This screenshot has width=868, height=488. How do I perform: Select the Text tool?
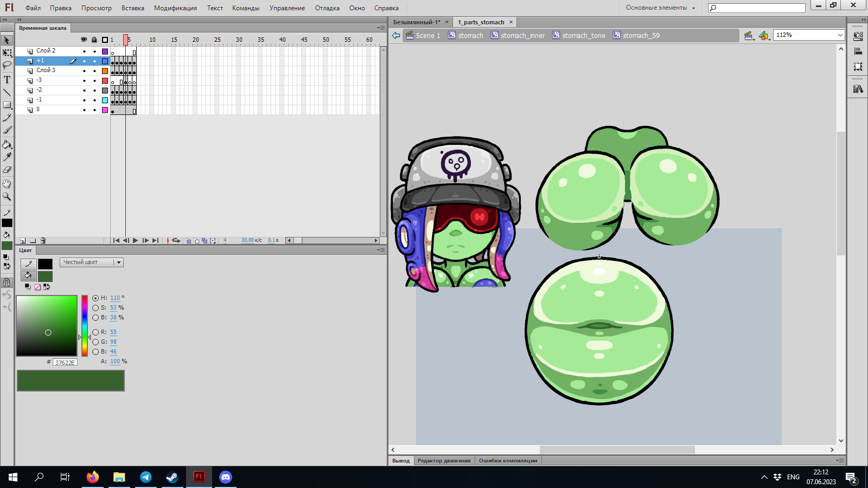tap(7, 80)
